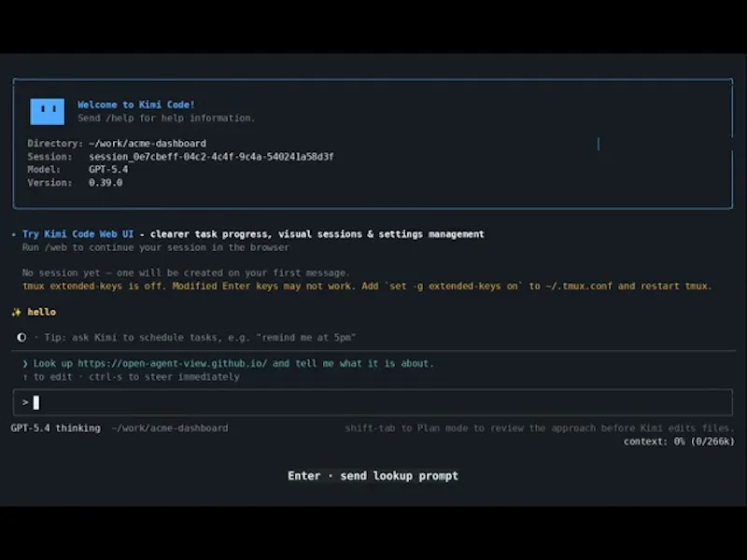The image size is (747, 560).
Task: Click 'Run /web to continue your session' line
Action: (156, 247)
